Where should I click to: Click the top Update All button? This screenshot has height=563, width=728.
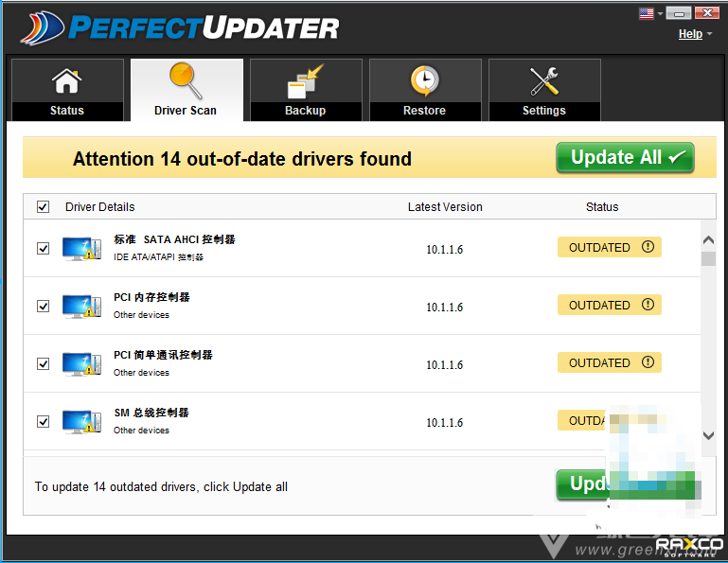pyautogui.click(x=625, y=158)
